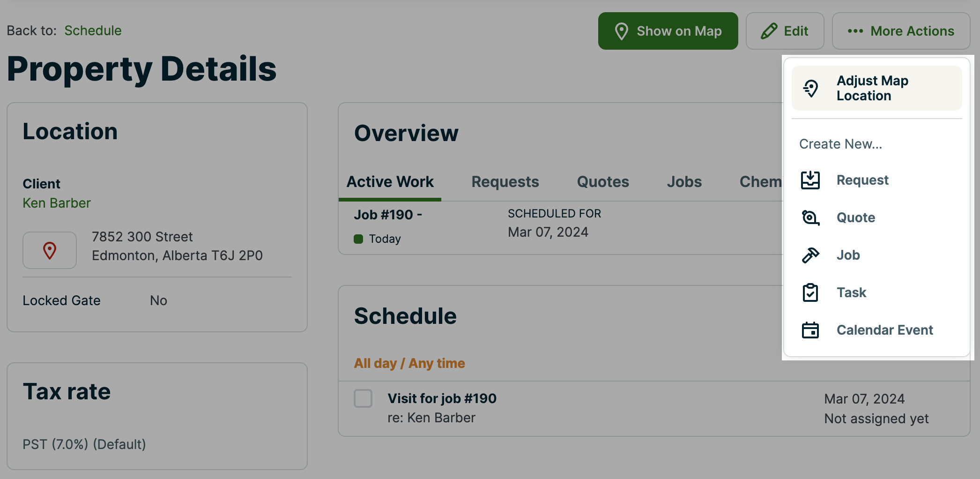Screen dimensions: 980x479
Task: Click the Quote magnifier icon
Action: click(x=810, y=217)
